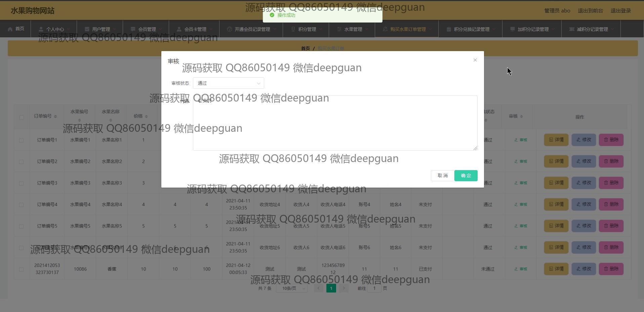Click the 取消 cancel button
The image size is (644, 312).
(x=442, y=175)
